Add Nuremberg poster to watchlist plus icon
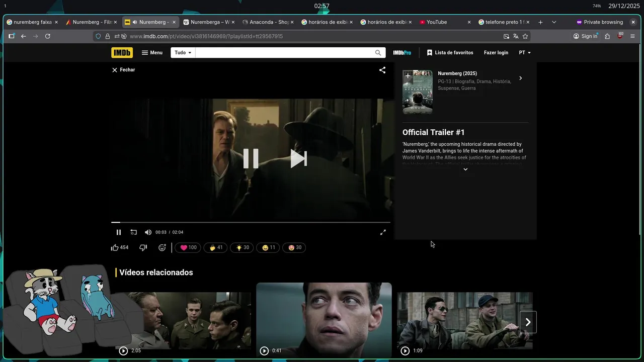The image size is (644, 362). [408, 76]
